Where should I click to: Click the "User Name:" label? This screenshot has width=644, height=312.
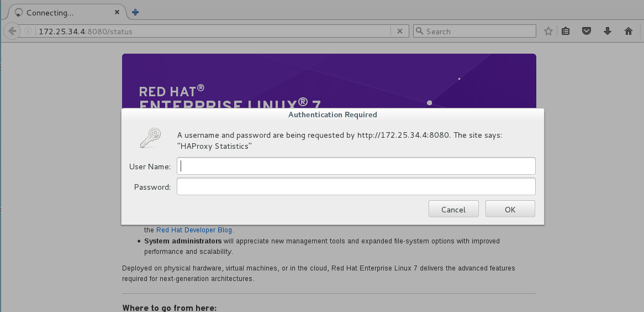pyautogui.click(x=150, y=167)
